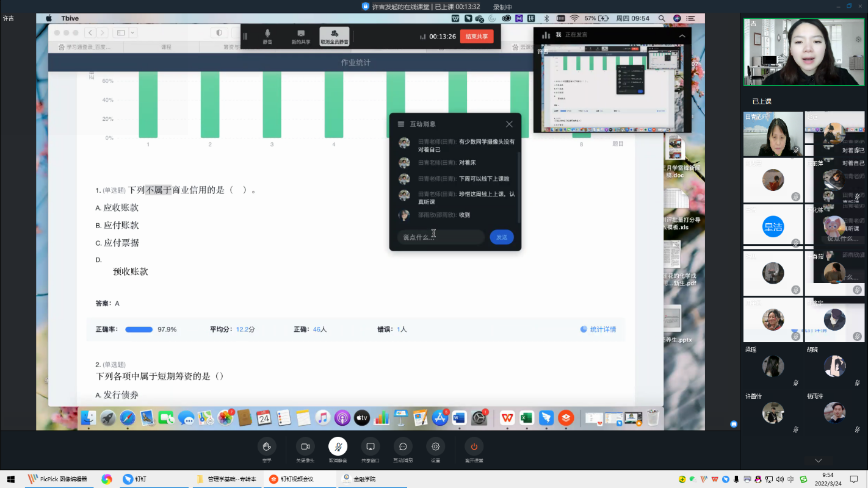868x488 pixels.
Task: Open 管理学基础--专转本 folder in taskbar
Action: point(226,479)
